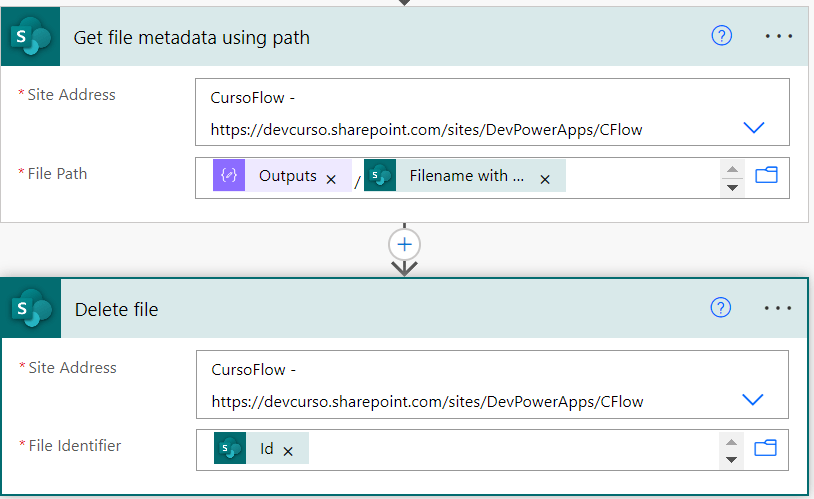Click SharePoint icon on Filename token
The height and width of the screenshot is (499, 814).
380,176
